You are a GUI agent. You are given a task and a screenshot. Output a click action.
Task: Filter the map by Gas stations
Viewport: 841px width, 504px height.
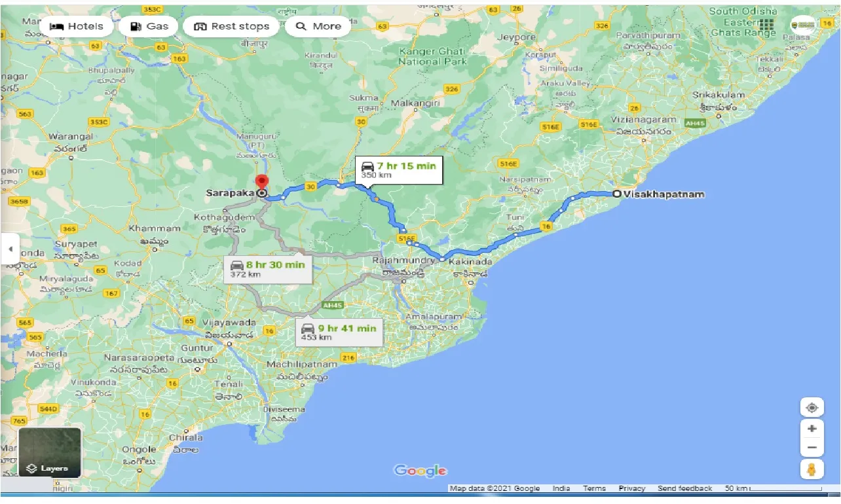[x=149, y=26]
